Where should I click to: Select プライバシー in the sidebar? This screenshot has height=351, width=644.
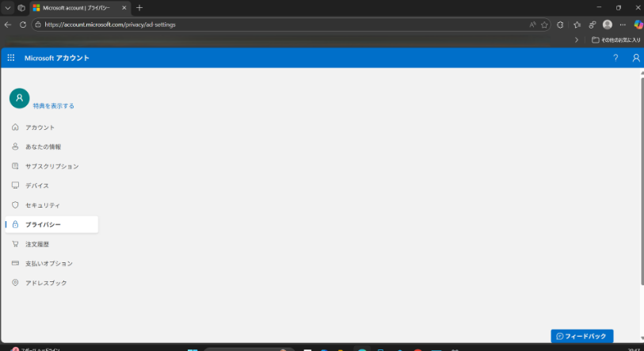click(51, 224)
